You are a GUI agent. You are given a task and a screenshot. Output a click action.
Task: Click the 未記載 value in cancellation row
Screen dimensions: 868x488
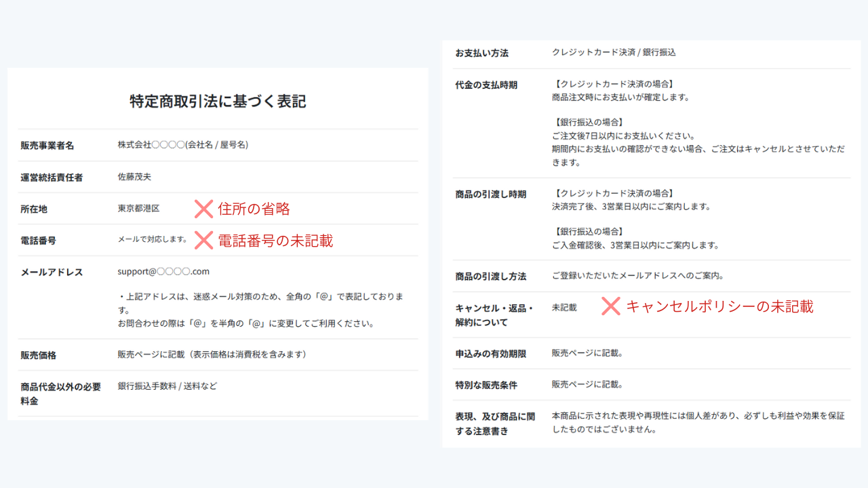tap(564, 308)
